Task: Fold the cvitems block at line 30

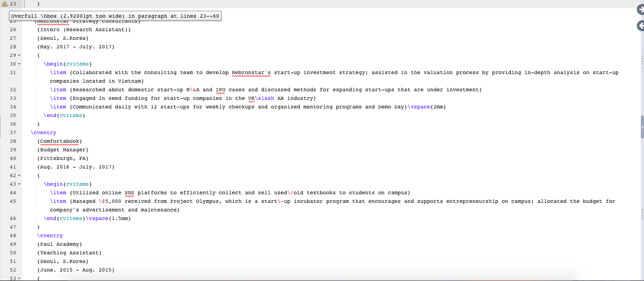Action: point(19,64)
